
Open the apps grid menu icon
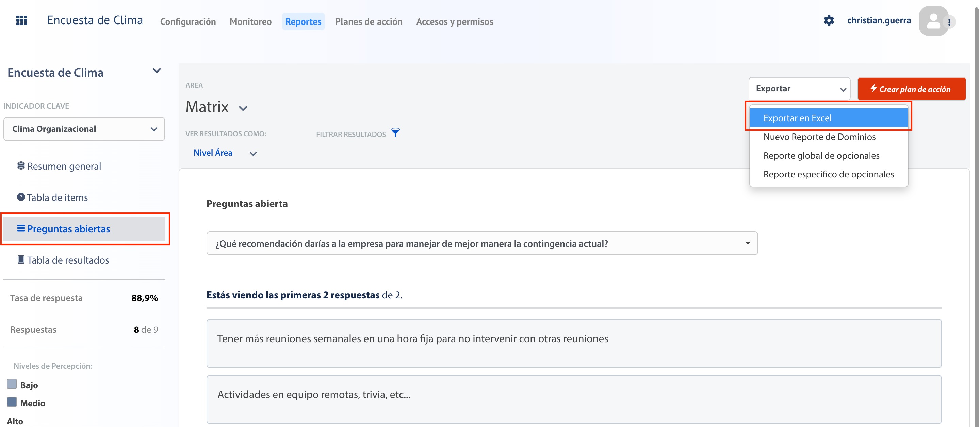pyautogui.click(x=22, y=20)
